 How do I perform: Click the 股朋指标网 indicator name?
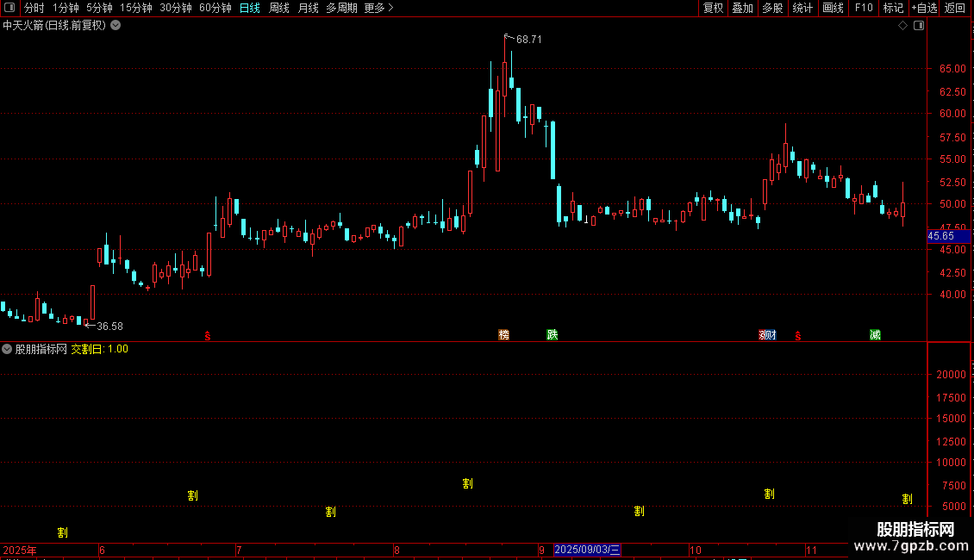[41, 349]
